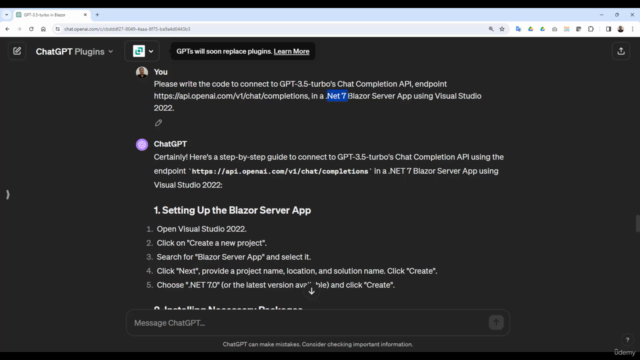
Task: Click the page vertical scrollbar thumb
Action: (x=638, y=224)
